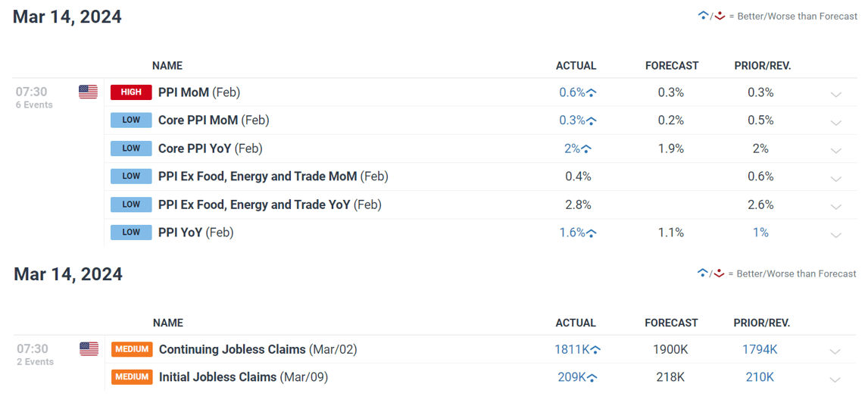This screenshot has width=868, height=406.
Task: Expand PPI Ex Food, Energy and Trade YoY row
Action: [836, 207]
